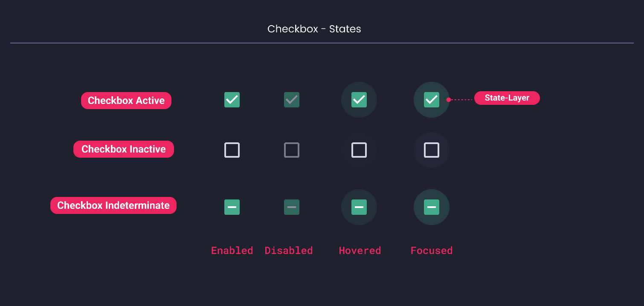Click the enabled active checkbox

(x=232, y=100)
